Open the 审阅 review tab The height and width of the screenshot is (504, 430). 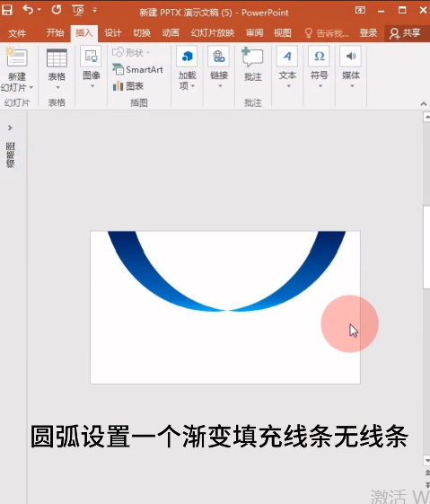tap(255, 32)
